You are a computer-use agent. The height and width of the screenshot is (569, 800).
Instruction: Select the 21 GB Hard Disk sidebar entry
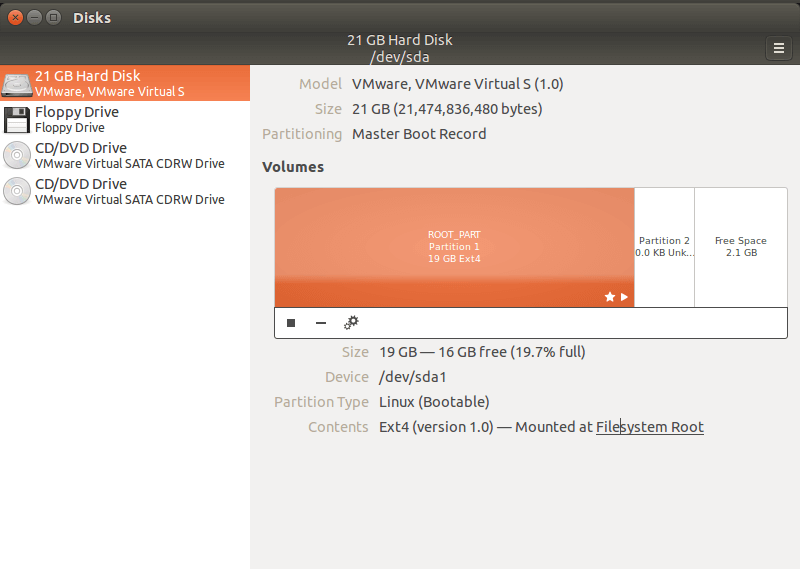tap(125, 83)
